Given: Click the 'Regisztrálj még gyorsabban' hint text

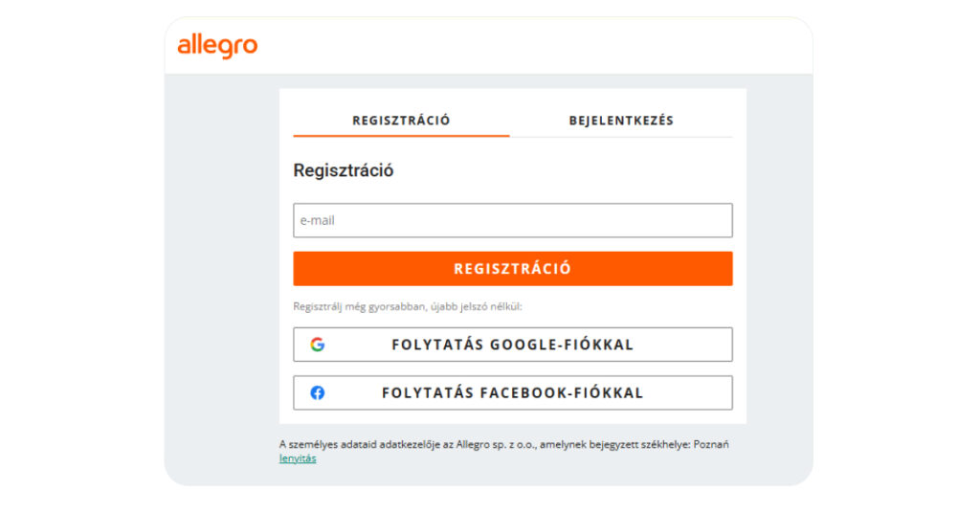Looking at the screenshot, I should tap(408, 307).
